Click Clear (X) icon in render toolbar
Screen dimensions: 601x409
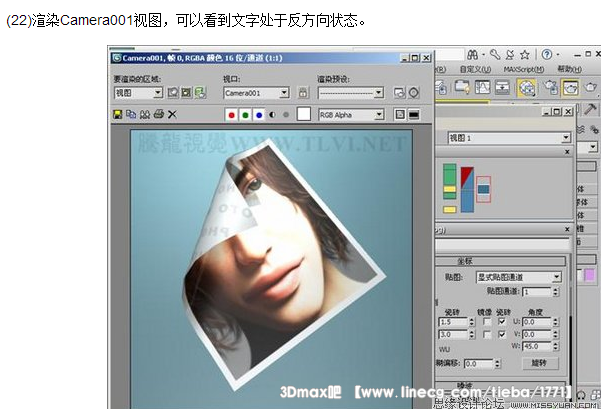tap(172, 114)
